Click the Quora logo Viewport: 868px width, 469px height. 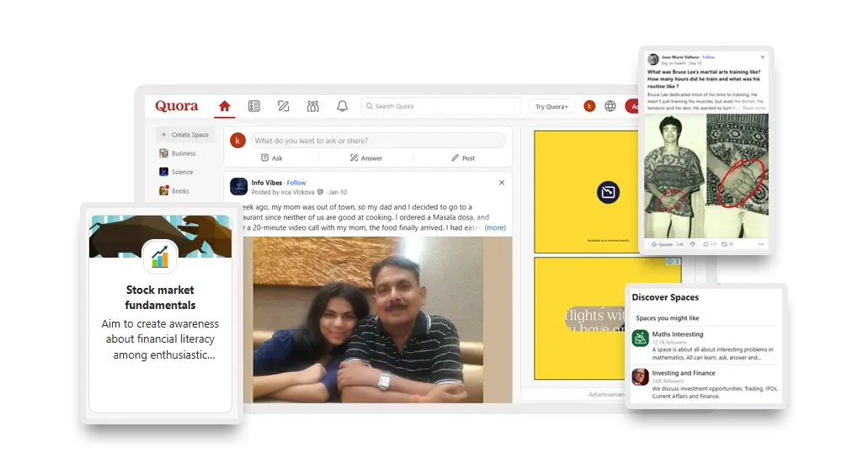click(x=176, y=106)
